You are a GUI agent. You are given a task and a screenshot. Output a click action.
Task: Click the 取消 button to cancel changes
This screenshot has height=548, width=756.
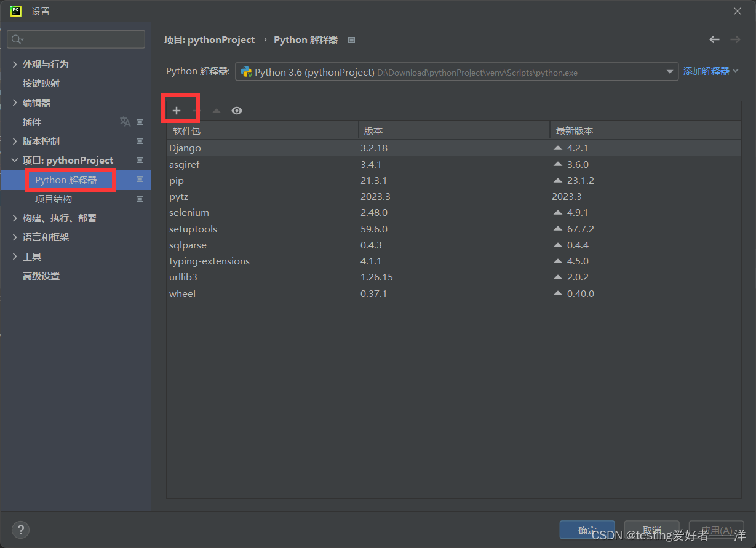click(651, 530)
